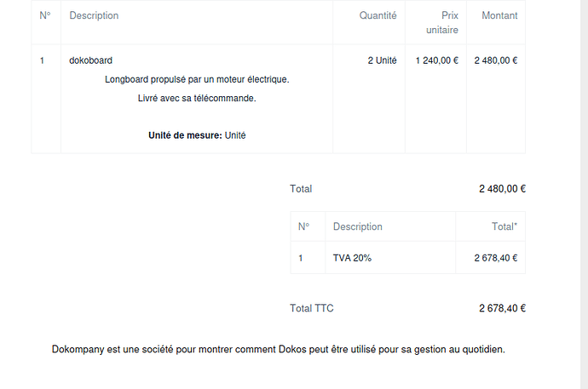Click the 2 678,40 € amount in TVA row
The width and height of the screenshot is (588, 389).
[x=496, y=258]
